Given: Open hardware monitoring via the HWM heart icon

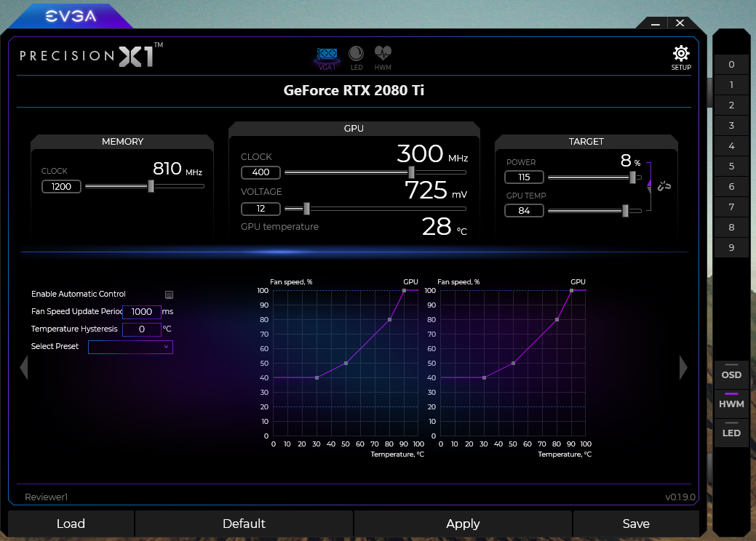Looking at the screenshot, I should pyautogui.click(x=382, y=55).
